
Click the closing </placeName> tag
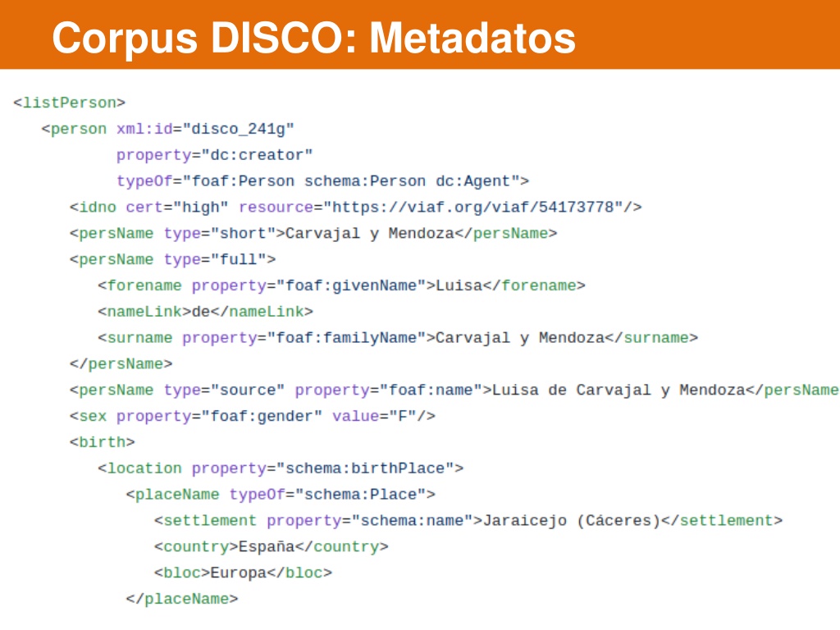(182, 599)
